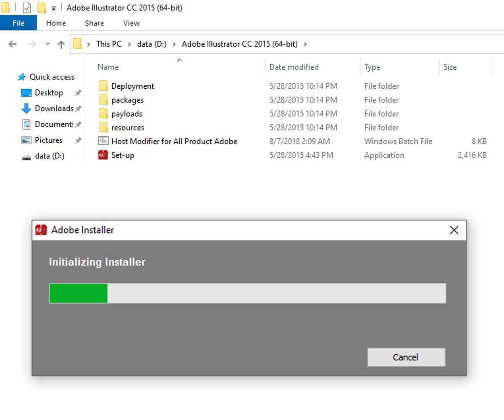Click the Documents icon in the sidebar
The width and height of the screenshot is (504, 420).
26,124
